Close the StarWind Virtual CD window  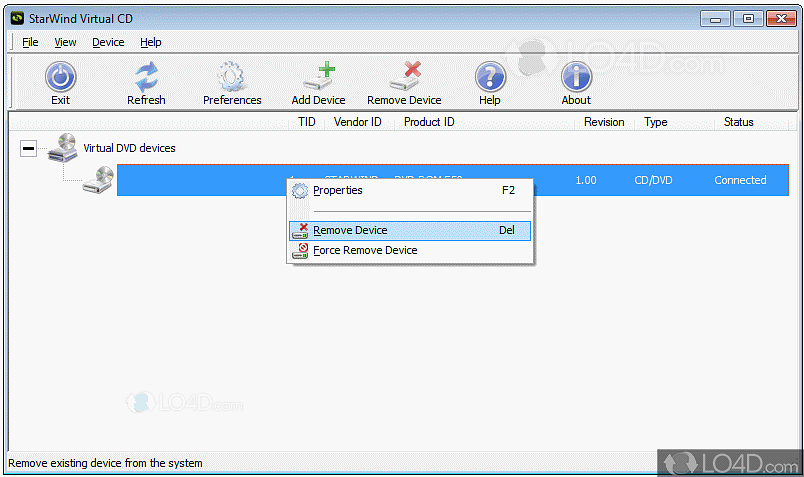click(781, 19)
